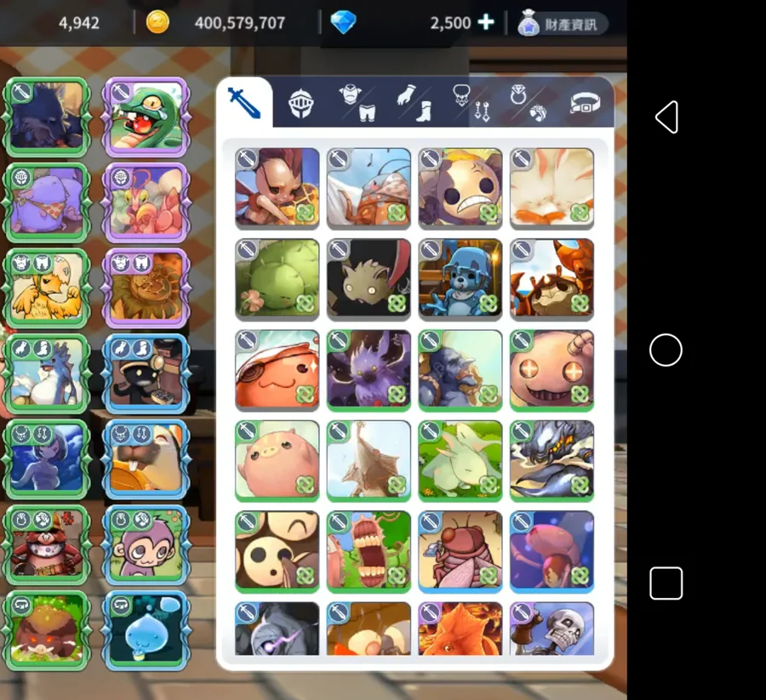Switch to necklace and earrings tab
This screenshot has width=766, height=700.
coord(472,103)
